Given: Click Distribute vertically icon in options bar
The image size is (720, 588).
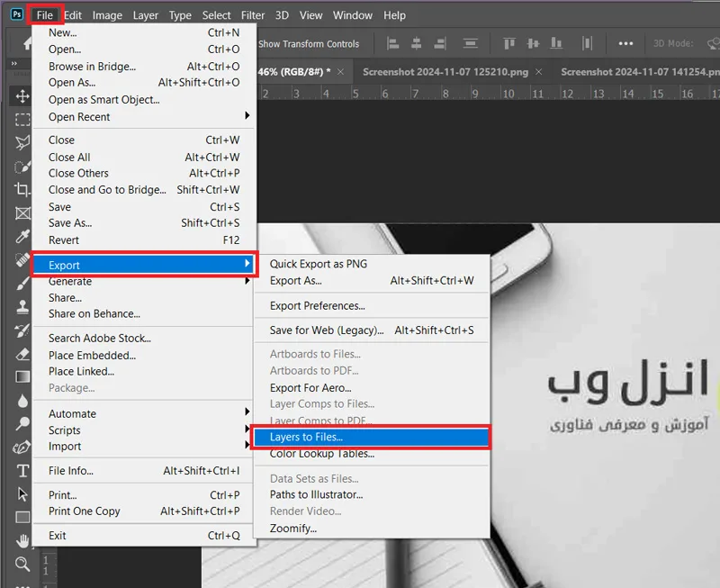Looking at the screenshot, I should pyautogui.click(x=470, y=43).
